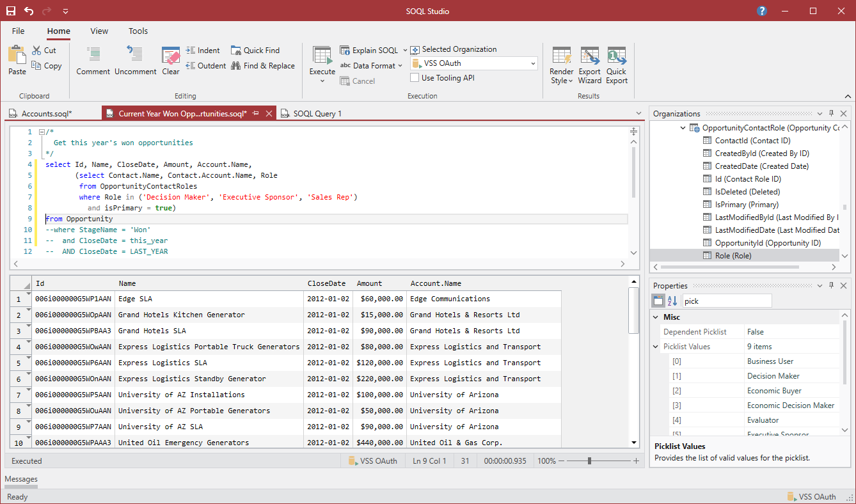Click the Id column header in results
This screenshot has width=856, height=504.
pyautogui.click(x=74, y=283)
